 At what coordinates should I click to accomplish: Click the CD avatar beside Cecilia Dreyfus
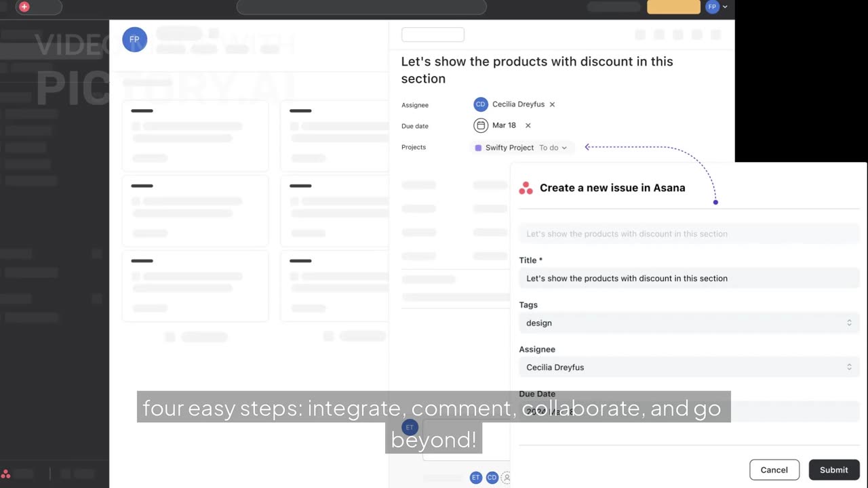click(x=480, y=104)
